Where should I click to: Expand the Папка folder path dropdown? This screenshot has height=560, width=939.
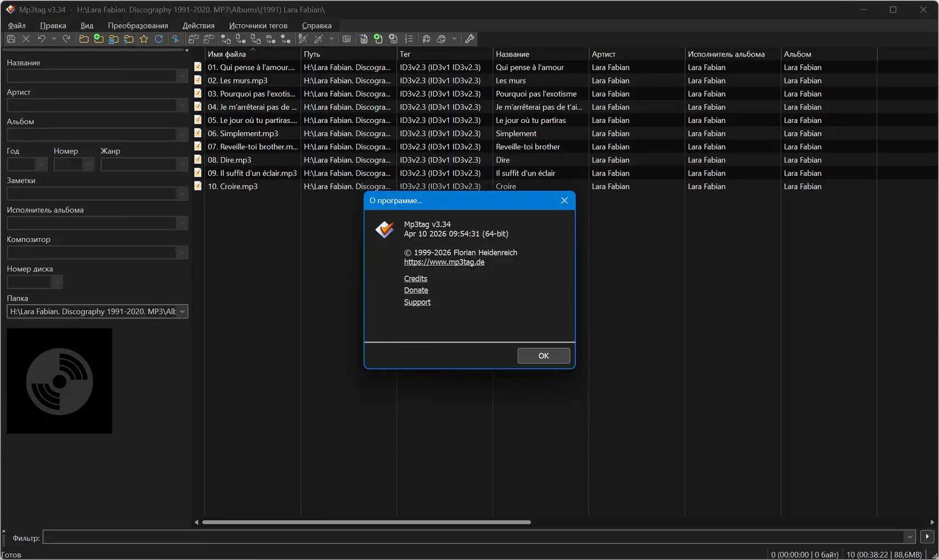182,311
